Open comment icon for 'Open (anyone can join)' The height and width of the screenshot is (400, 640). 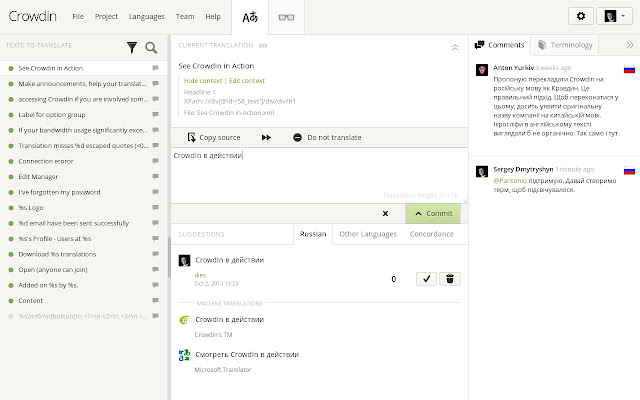click(x=156, y=270)
